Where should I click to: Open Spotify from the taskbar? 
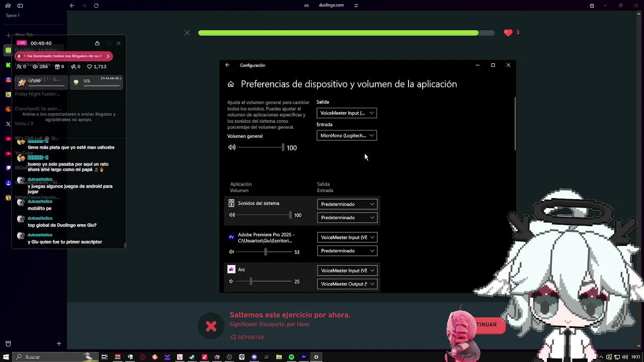point(291,357)
